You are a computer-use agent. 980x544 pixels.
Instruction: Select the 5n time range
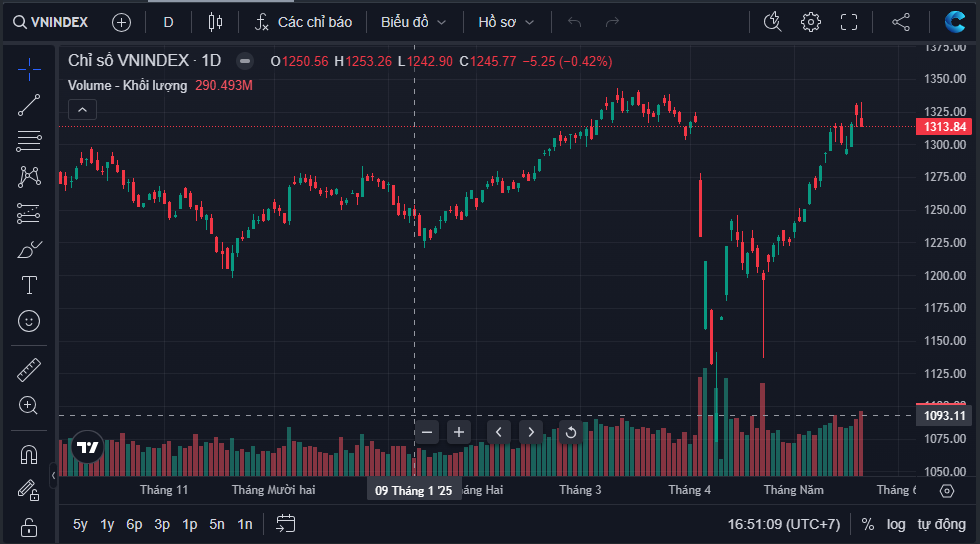point(217,524)
